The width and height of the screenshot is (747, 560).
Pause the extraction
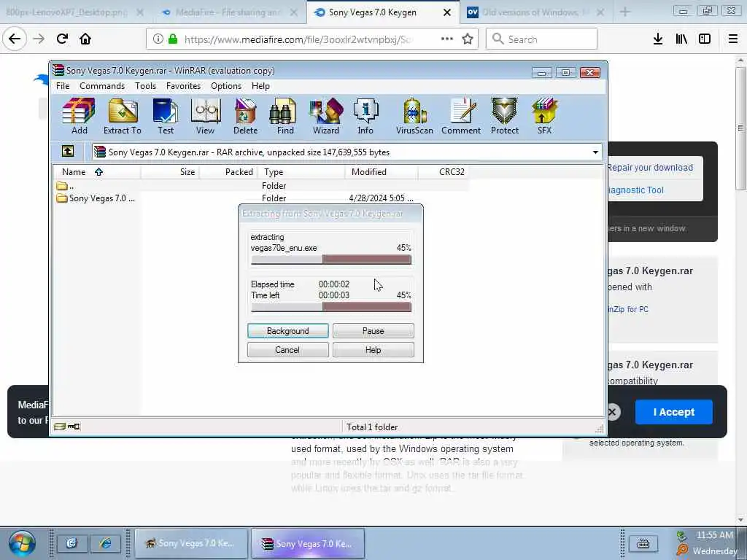(x=373, y=331)
